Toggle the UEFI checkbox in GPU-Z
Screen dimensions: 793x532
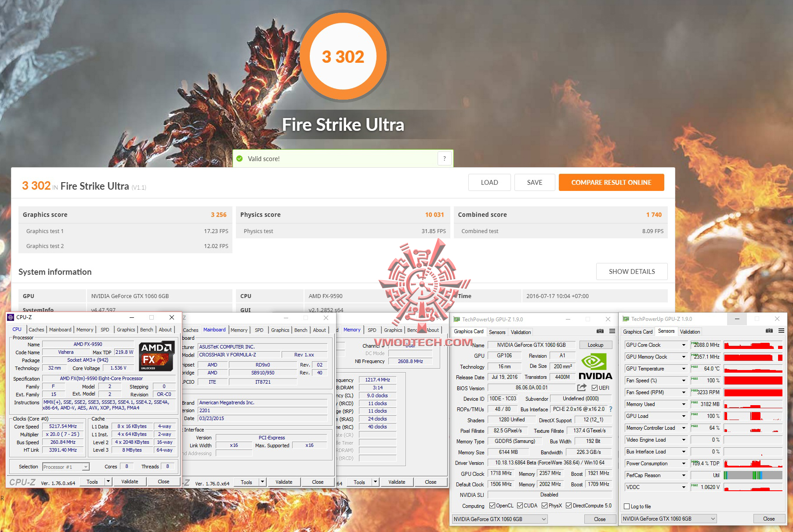click(594, 388)
